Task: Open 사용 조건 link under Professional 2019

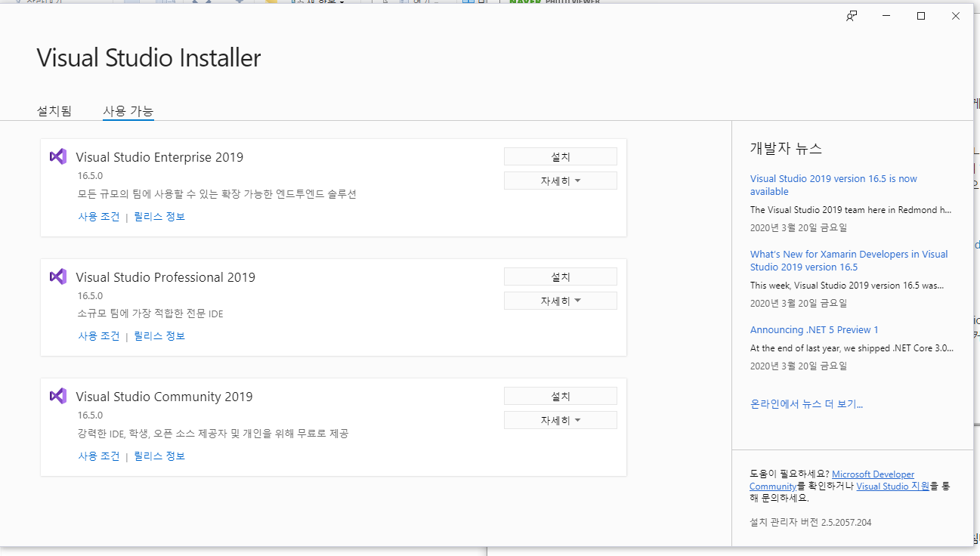Action: coord(99,336)
